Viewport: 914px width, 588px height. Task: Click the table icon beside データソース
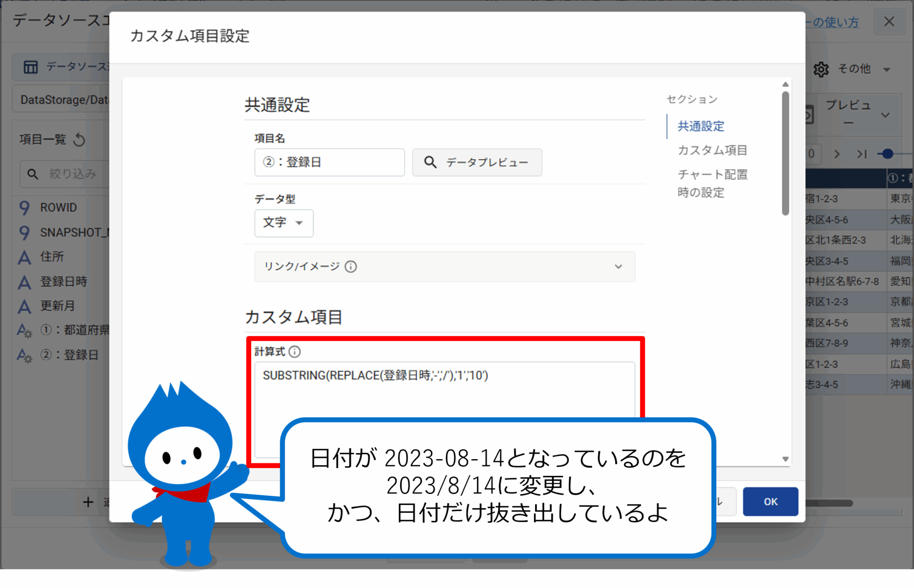tap(30, 67)
